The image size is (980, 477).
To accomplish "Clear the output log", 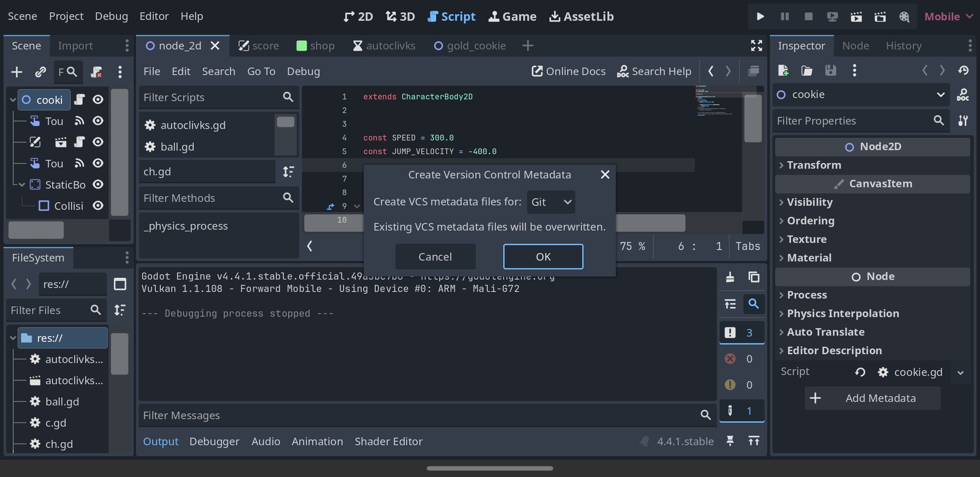I will tap(730, 277).
